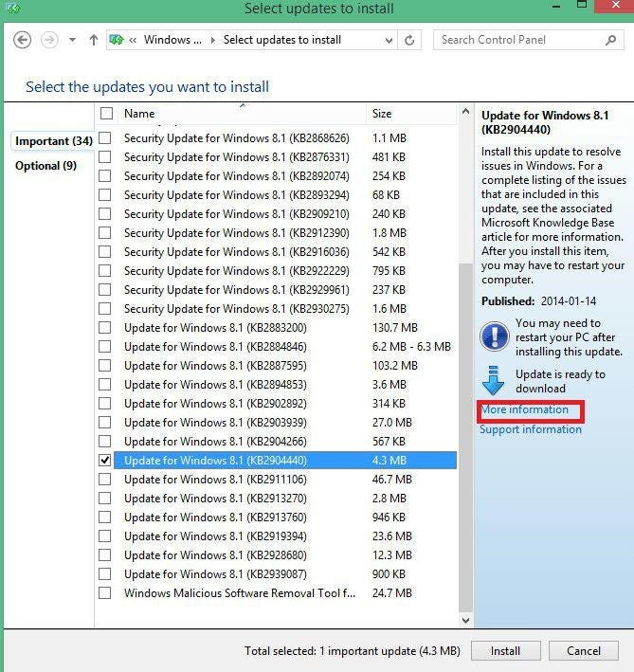Select row Update KB2913760

pos(285,518)
